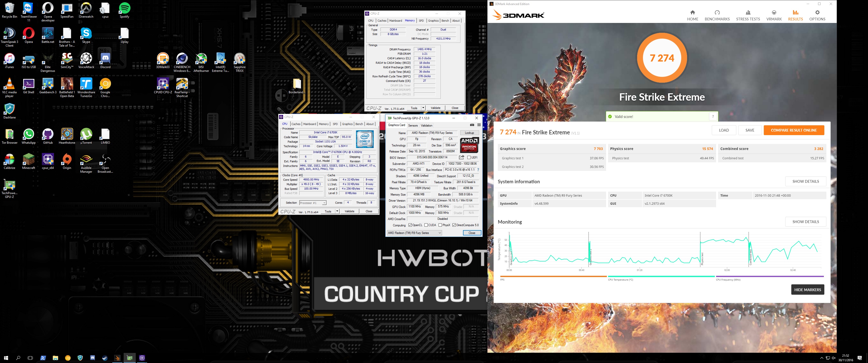Toggle the UEFI checkbox in GPU-Z
Image resolution: width=868 pixels, height=363 pixels.
point(469,157)
